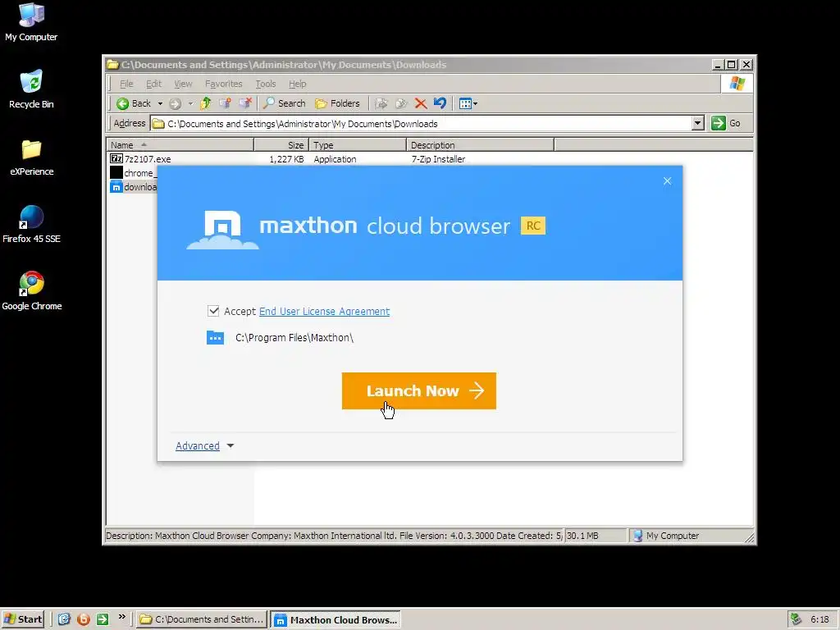Click the Launch Now button

pyautogui.click(x=419, y=391)
